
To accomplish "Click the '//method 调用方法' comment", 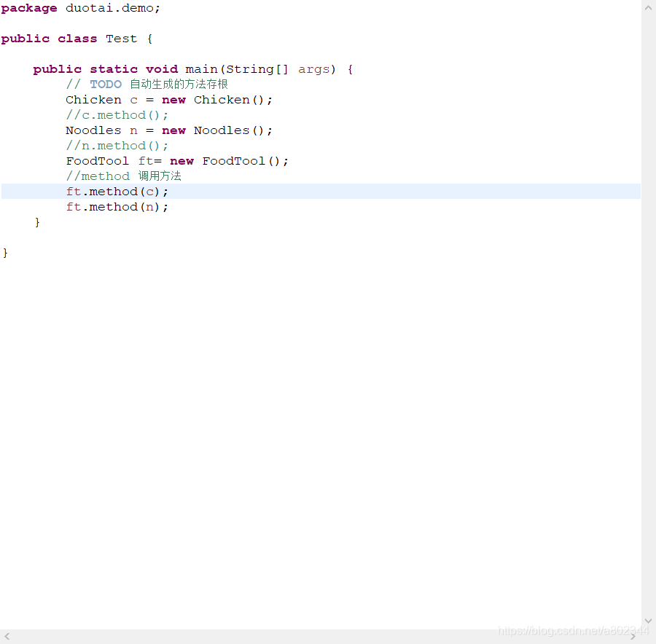I will (x=124, y=176).
